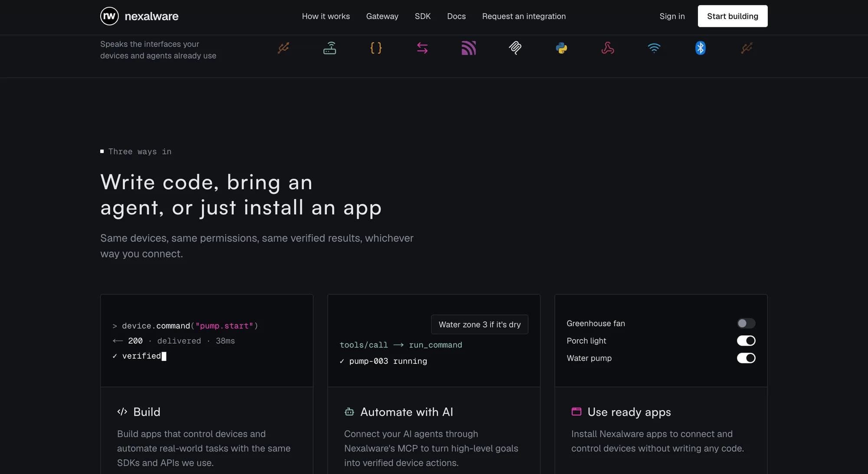Select the router gateway icon

click(x=330, y=48)
